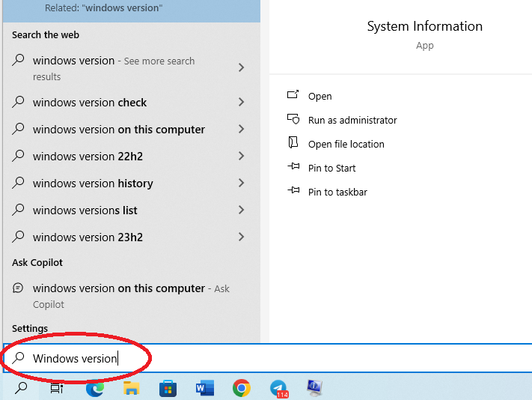Expand chevron for 'windows versions list'

pyautogui.click(x=241, y=210)
